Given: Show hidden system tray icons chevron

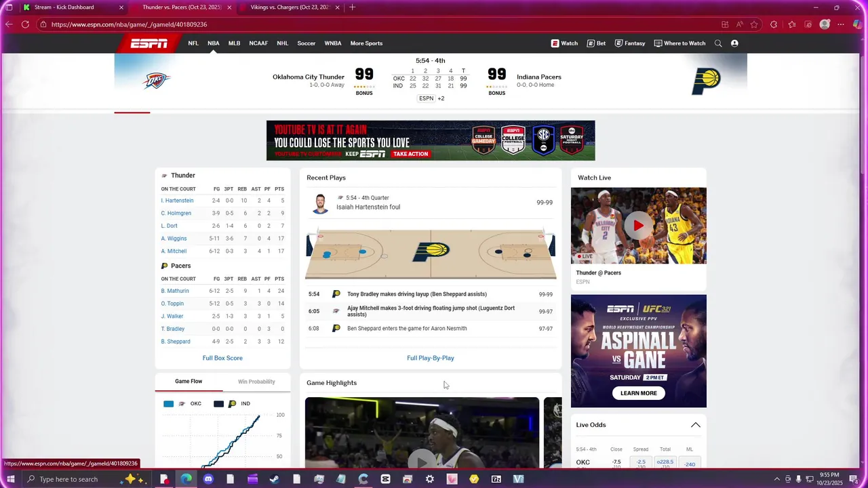Looking at the screenshot, I should pyautogui.click(x=776, y=479).
